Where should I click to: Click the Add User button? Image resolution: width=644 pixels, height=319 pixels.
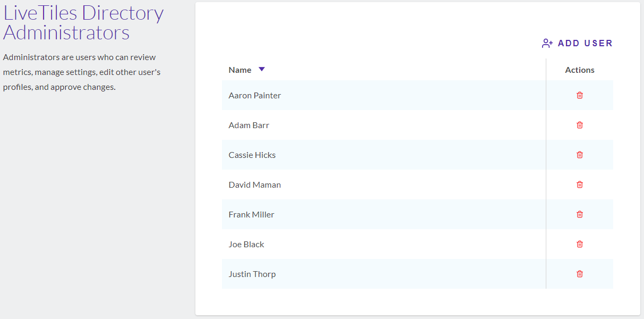click(x=577, y=44)
